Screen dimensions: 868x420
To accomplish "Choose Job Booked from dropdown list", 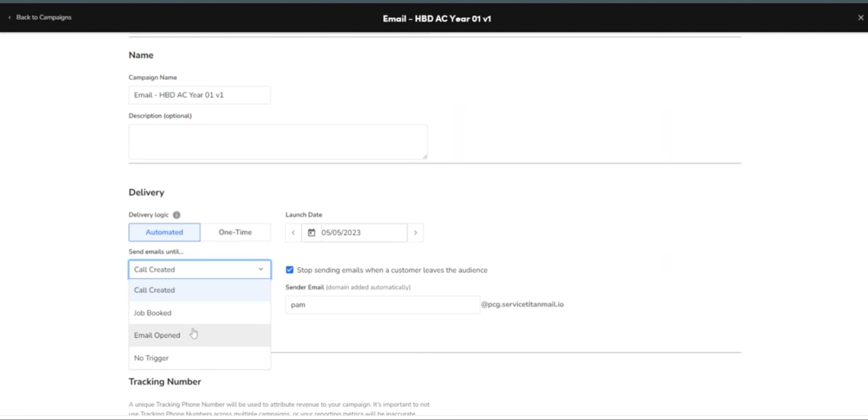I will pyautogui.click(x=200, y=313).
